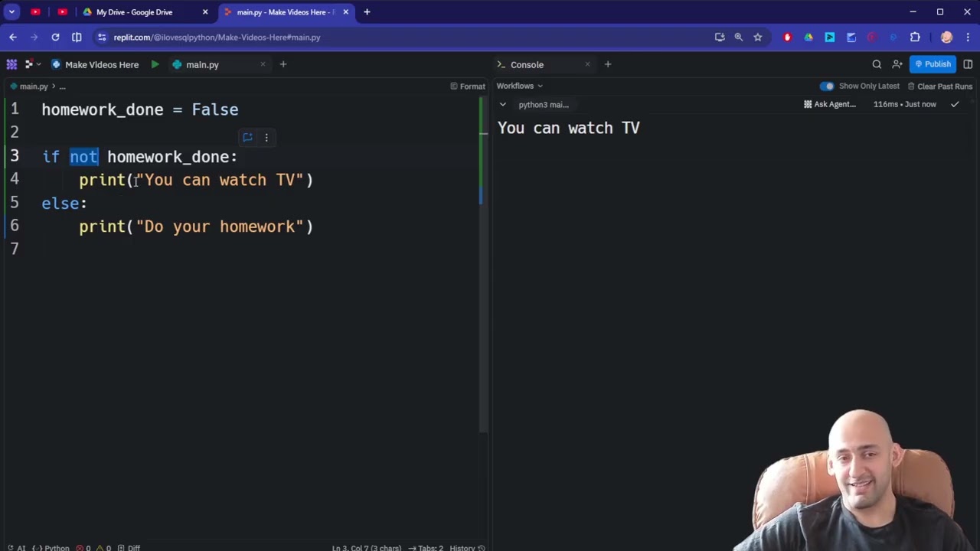Click the inline AI action icon above line 3

pos(247,138)
